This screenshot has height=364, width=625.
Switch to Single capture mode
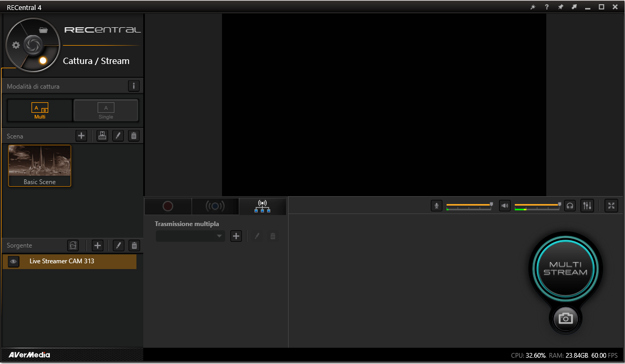(106, 110)
